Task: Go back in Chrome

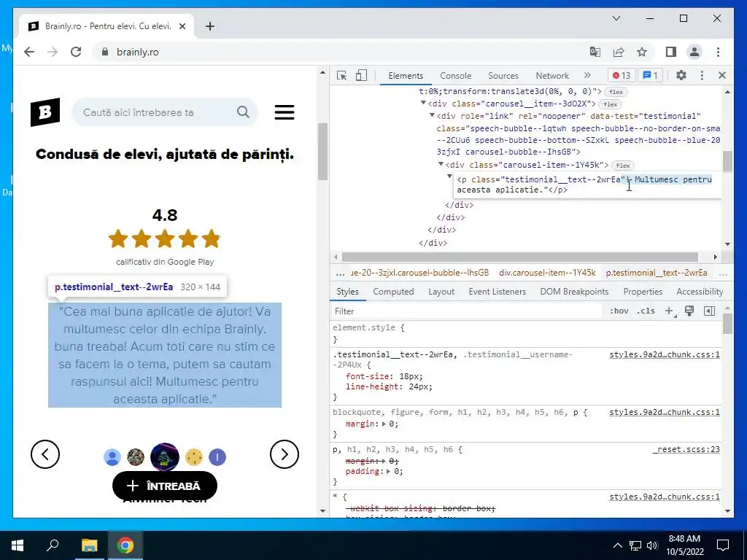Action: pos(29,52)
